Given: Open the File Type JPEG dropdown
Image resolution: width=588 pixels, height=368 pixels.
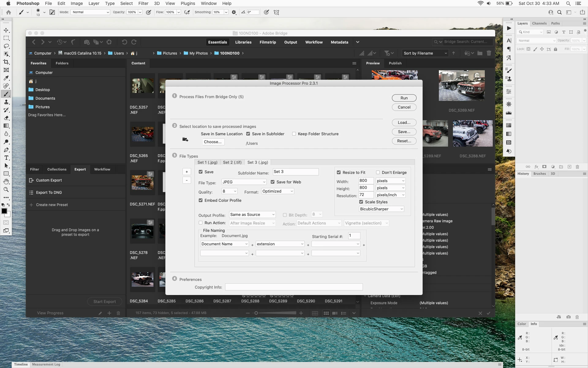Looking at the screenshot, I should pyautogui.click(x=244, y=182).
